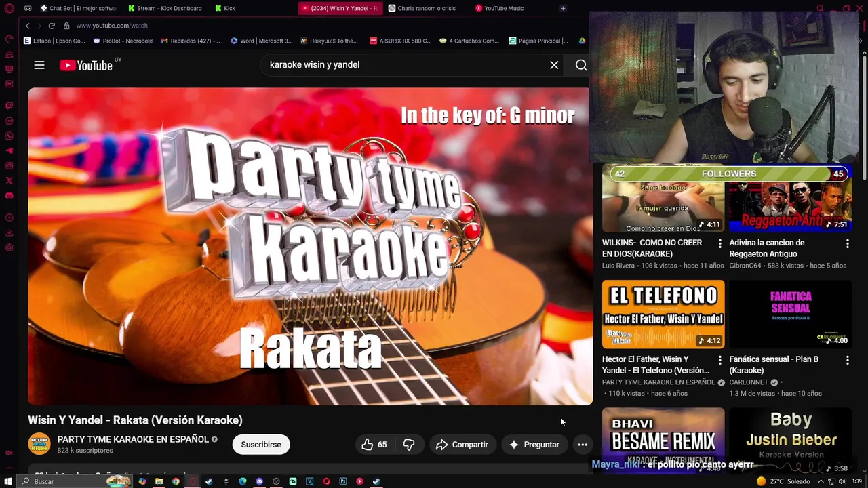Screen dimensions: 868x488
Task: Switch to Chat Bot browser tab
Action: (x=78, y=8)
